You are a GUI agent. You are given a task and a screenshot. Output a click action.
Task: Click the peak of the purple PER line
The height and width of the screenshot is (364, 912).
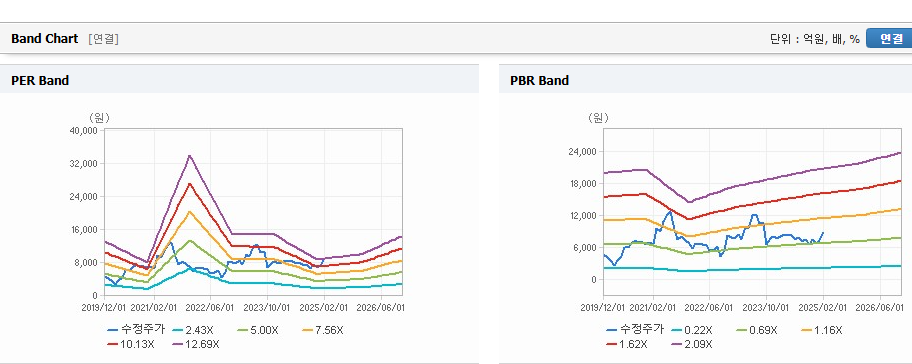click(190, 155)
